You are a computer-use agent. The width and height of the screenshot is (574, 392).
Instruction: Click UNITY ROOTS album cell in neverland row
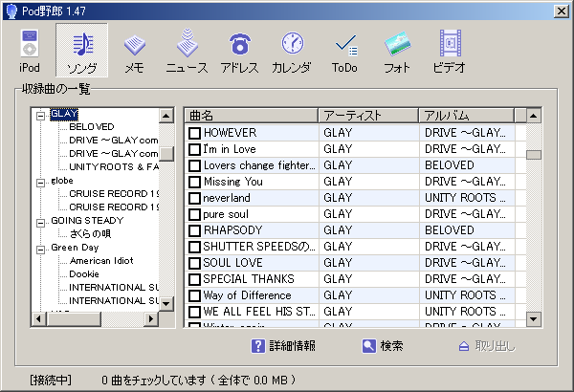tap(465, 198)
